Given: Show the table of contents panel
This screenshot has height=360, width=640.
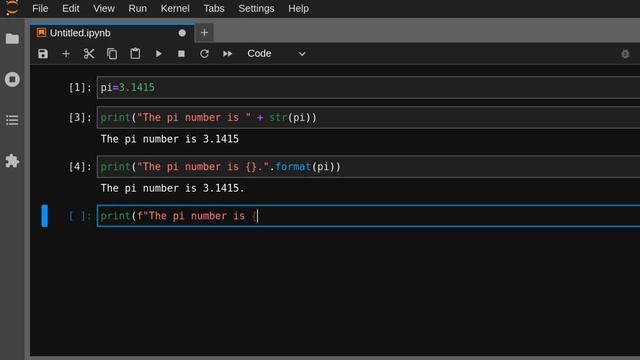Looking at the screenshot, I should click(12, 120).
